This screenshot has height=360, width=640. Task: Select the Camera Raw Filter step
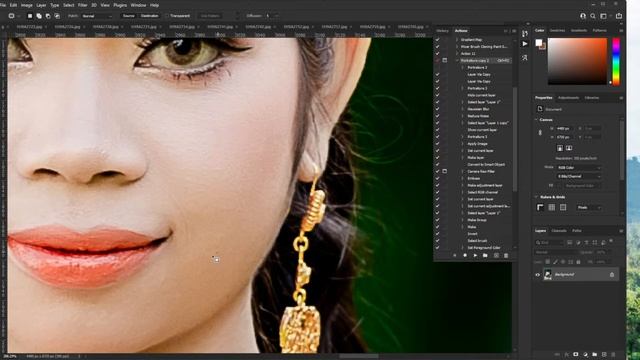click(x=481, y=171)
